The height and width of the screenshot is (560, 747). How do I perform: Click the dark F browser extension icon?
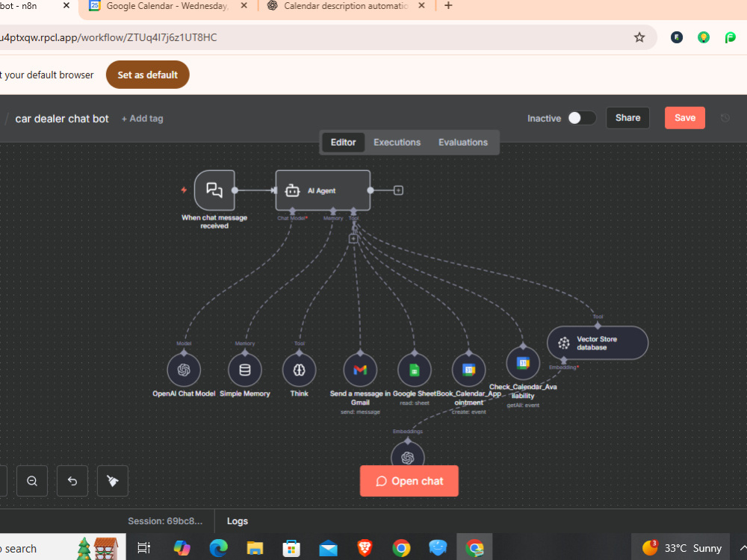click(x=677, y=37)
